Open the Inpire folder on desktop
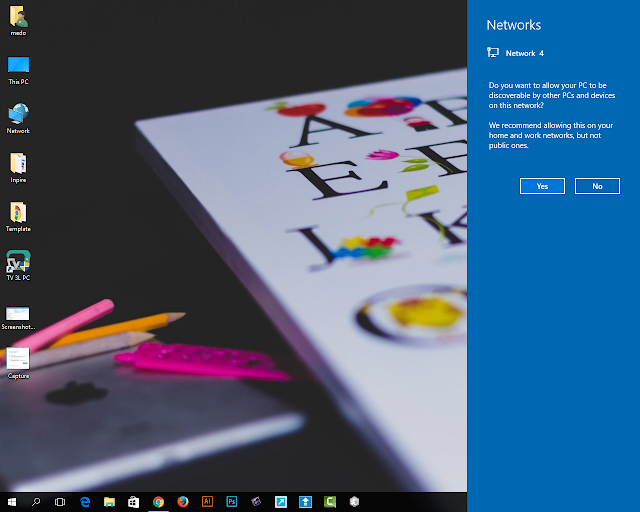Viewport: 640px width, 512px height. pyautogui.click(x=18, y=168)
